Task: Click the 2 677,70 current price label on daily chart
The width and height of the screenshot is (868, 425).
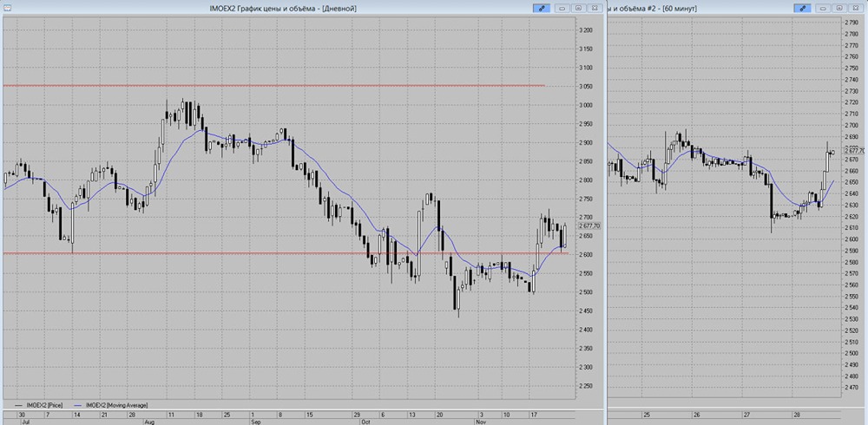Action: (589, 226)
